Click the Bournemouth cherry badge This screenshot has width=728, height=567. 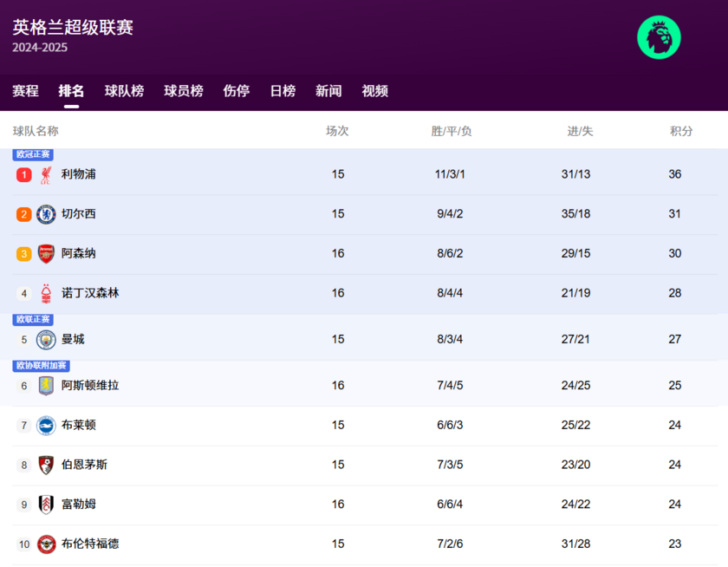tap(44, 465)
